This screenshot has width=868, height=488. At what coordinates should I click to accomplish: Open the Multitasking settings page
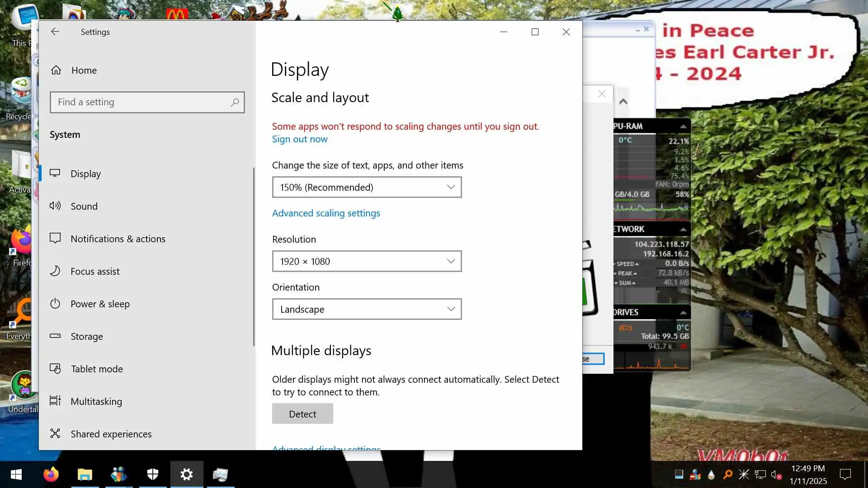(96, 401)
